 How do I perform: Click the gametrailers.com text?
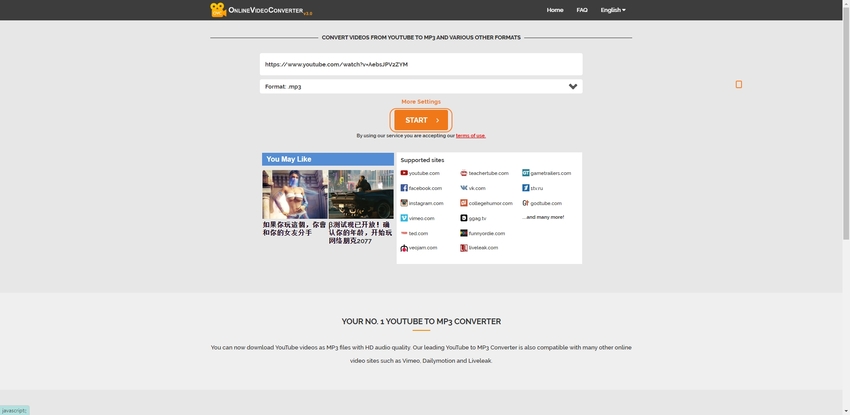click(551, 173)
